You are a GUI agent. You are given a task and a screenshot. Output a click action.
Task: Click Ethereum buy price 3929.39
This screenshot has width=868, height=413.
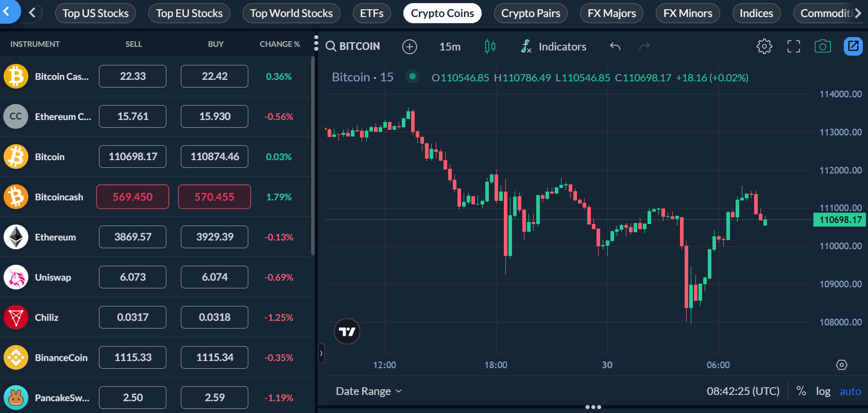[214, 237]
